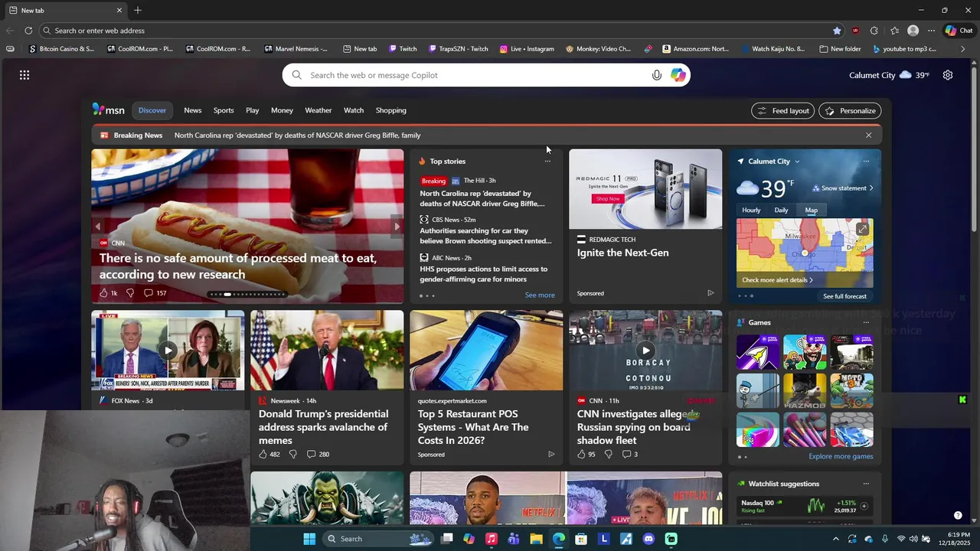Open the Watch tab
The height and width of the screenshot is (551, 980).
coord(354,110)
